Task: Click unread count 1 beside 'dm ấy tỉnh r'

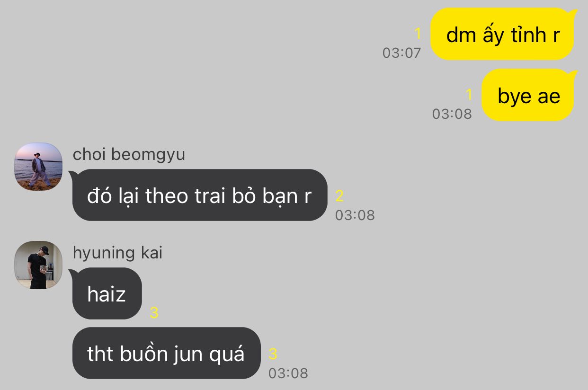Action: pyautogui.click(x=418, y=34)
